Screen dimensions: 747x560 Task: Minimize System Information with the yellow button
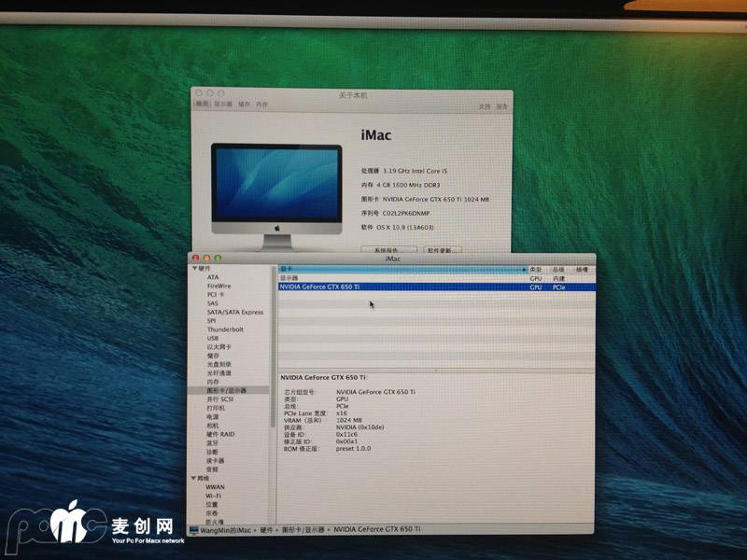coord(207,258)
